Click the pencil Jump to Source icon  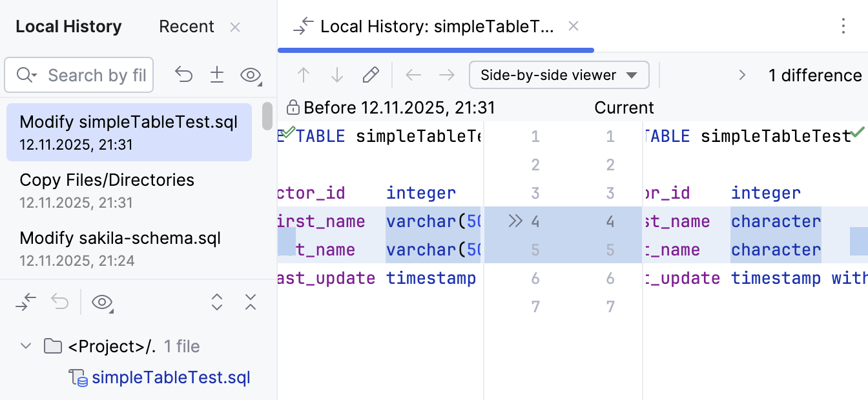(371, 75)
